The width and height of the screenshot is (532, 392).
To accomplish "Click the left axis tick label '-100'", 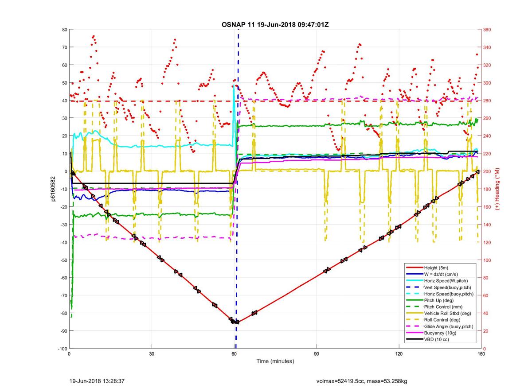I will coord(62,349).
